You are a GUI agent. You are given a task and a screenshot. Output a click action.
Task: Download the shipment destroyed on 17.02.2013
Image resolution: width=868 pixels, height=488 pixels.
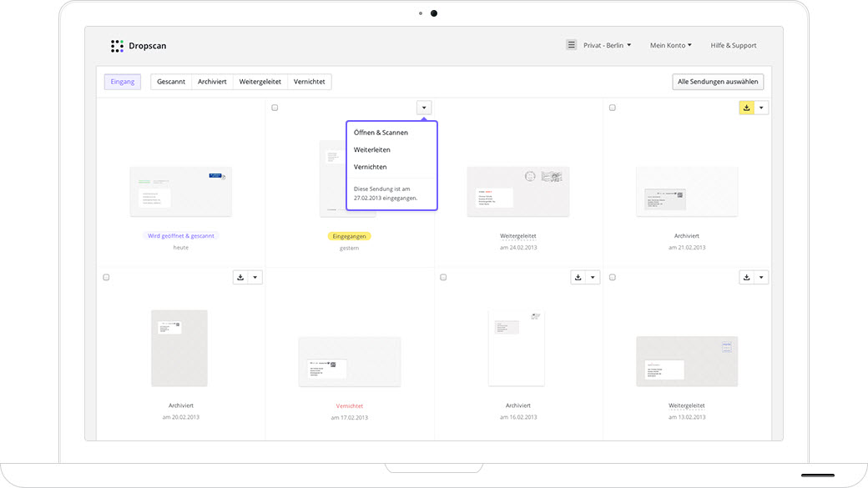pos(410,276)
